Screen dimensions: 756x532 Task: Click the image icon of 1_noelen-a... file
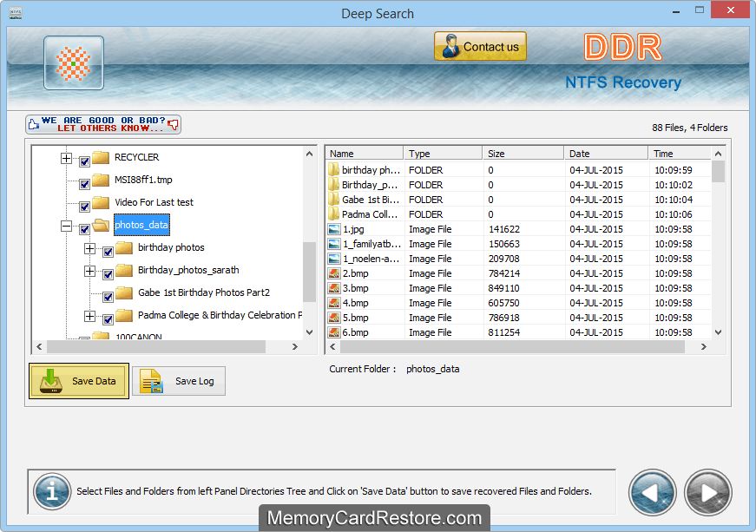(x=333, y=259)
